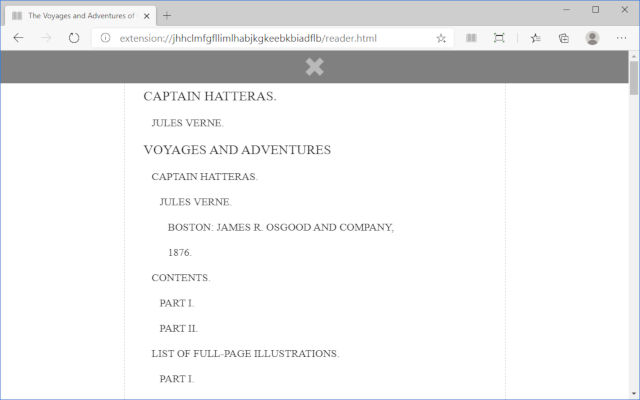Open first JULES VERNE. entry below the heading
Image resolution: width=640 pixels, height=400 pixels.
click(187, 123)
